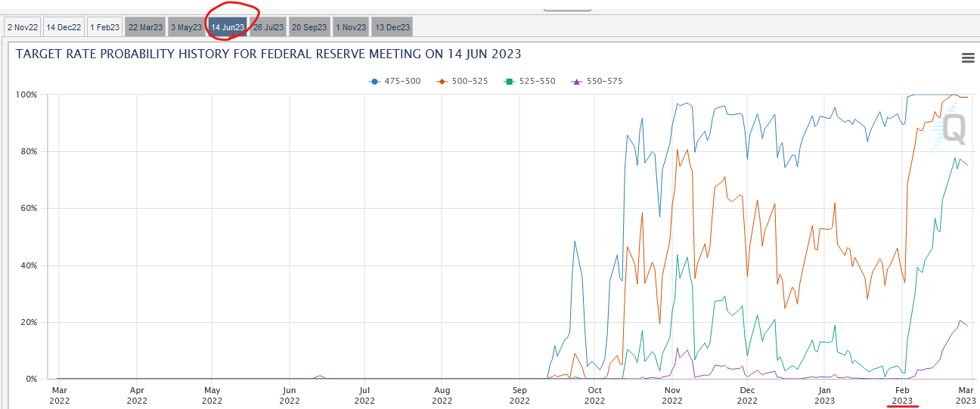The width and height of the screenshot is (980, 409).
Task: Open the 14 Dec22 meeting tab
Action: 64,27
